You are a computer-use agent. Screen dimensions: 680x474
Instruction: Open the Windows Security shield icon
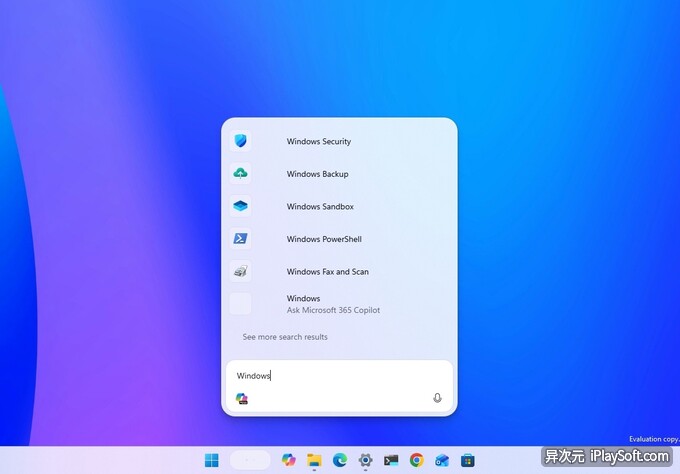(240, 141)
